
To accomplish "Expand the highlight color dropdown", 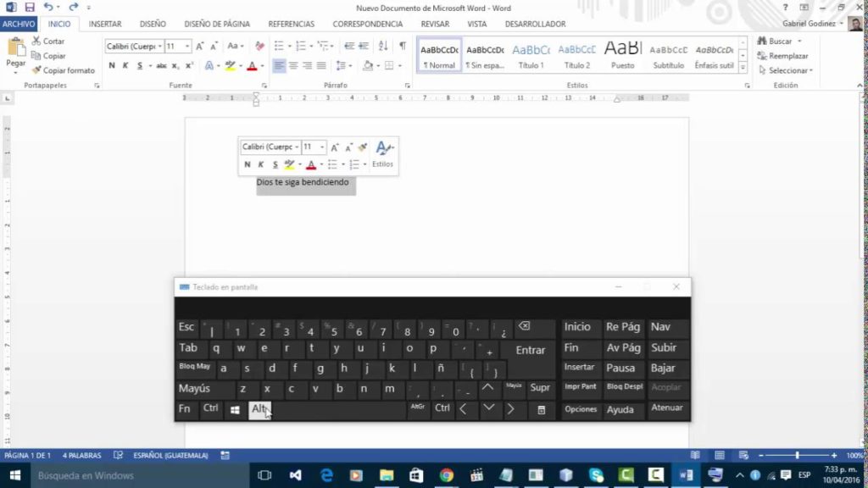I will point(239,65).
